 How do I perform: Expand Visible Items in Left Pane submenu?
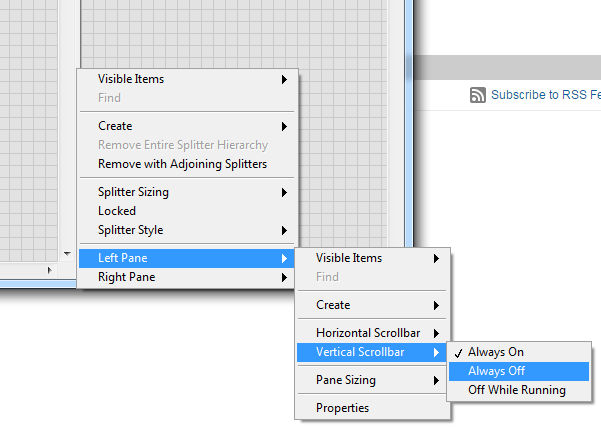349,258
